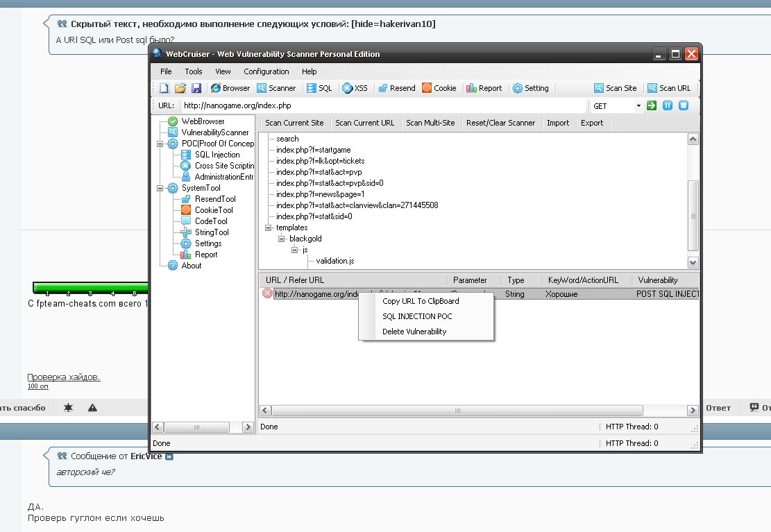The image size is (771, 532).
Task: Select Cross Site Scripting tree node
Action: pyautogui.click(x=224, y=166)
